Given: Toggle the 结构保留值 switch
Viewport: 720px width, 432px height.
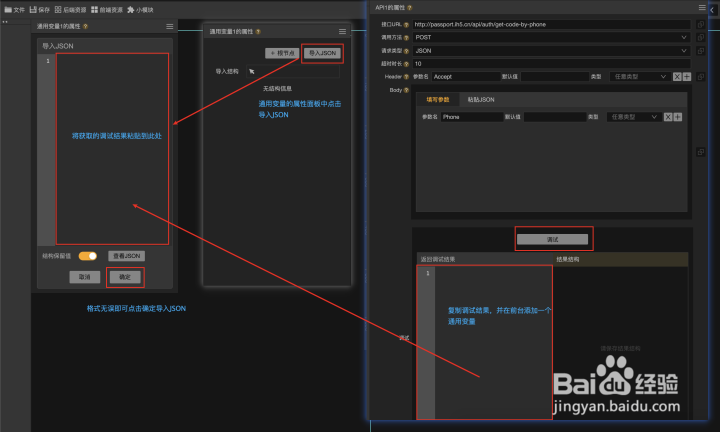Looking at the screenshot, I should (88, 256).
